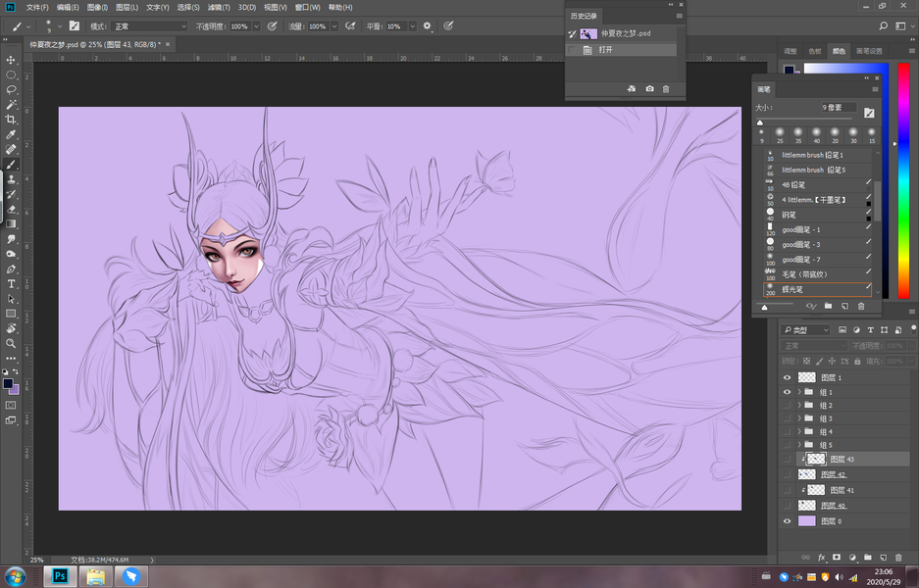Select the Clone Stamp tool
The image size is (919, 588).
11,179
